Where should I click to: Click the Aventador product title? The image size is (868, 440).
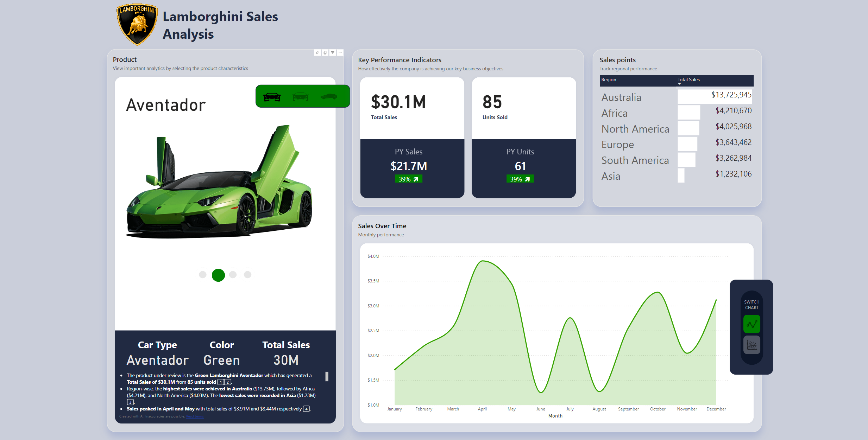click(166, 105)
